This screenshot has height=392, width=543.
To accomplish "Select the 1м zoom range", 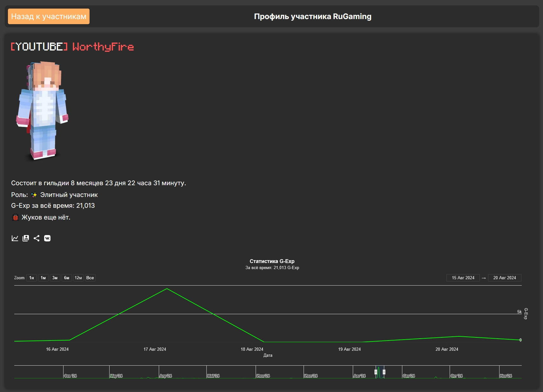I will tap(43, 278).
